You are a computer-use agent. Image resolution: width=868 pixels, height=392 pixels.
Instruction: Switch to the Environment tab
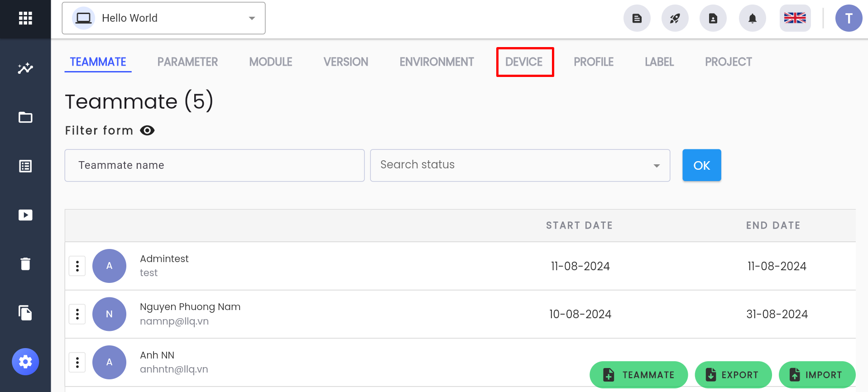437,62
